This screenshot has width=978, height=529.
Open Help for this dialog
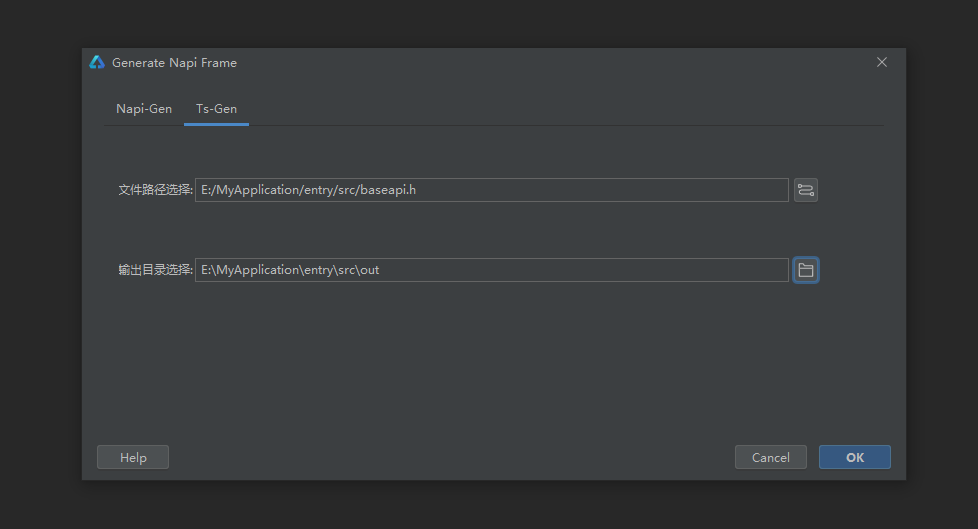(133, 457)
